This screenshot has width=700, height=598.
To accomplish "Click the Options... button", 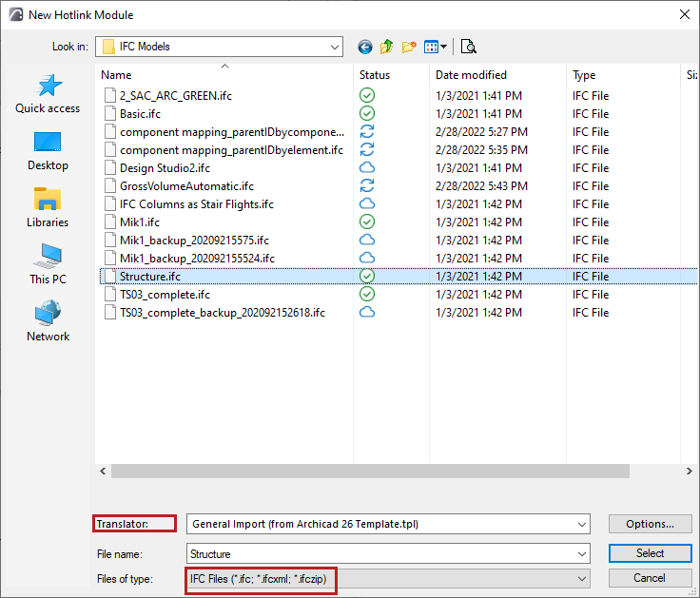I will pyautogui.click(x=650, y=524).
